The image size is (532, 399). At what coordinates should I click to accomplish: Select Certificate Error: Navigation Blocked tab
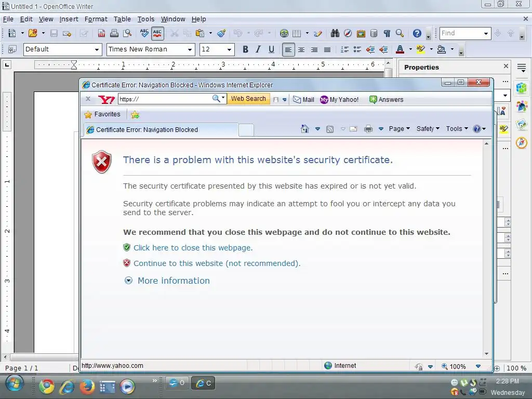click(161, 129)
